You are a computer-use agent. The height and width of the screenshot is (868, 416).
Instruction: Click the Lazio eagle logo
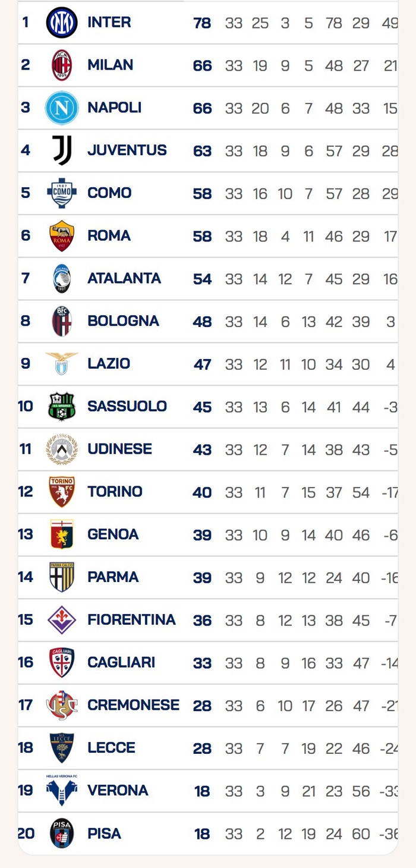click(x=62, y=364)
